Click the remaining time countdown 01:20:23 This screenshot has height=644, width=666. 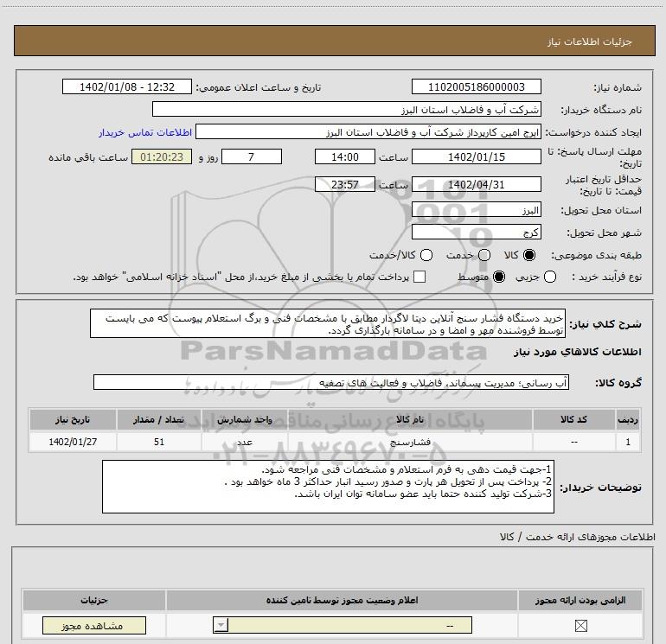(x=162, y=156)
